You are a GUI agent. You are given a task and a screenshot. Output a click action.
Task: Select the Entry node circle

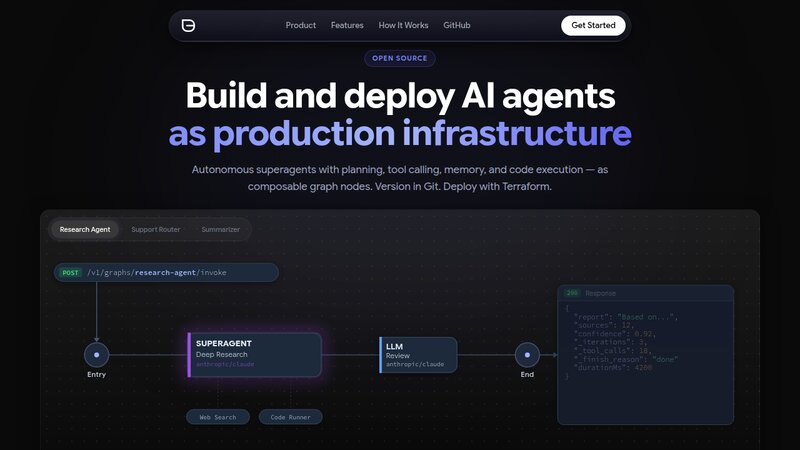click(x=96, y=355)
